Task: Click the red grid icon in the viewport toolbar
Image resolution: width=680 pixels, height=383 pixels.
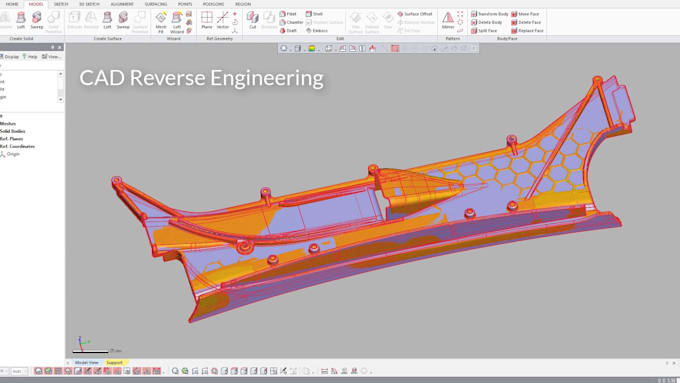Action: tap(395, 48)
